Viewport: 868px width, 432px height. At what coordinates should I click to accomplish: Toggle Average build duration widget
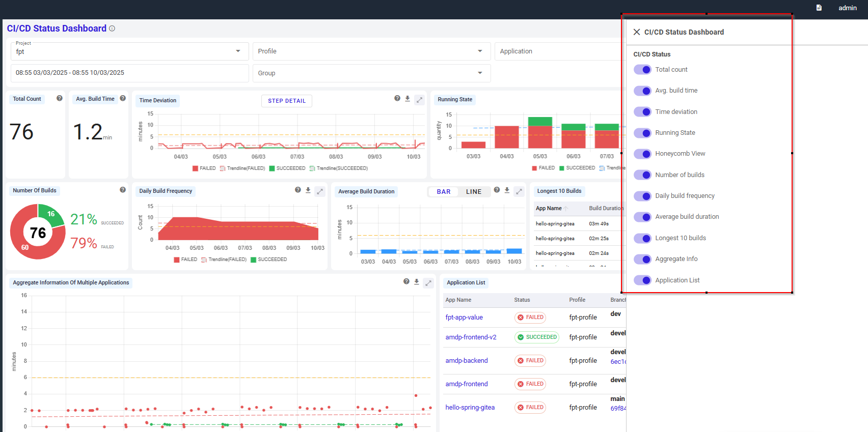(x=643, y=217)
